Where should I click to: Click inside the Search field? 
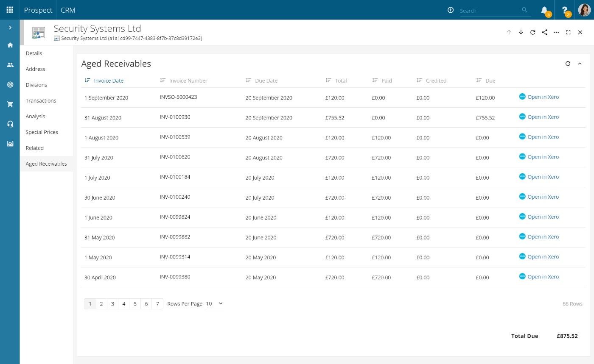pos(488,10)
